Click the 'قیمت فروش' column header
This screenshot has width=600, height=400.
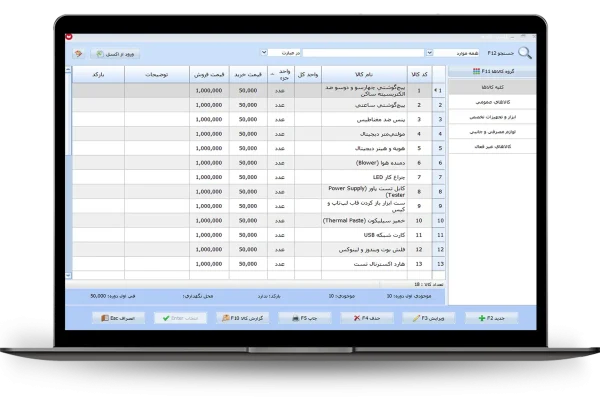(209, 74)
